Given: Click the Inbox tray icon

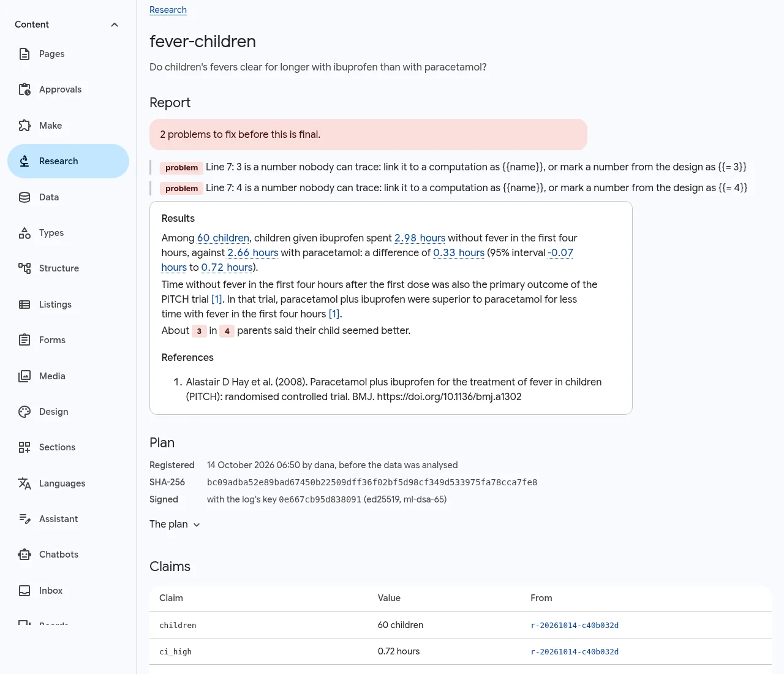Looking at the screenshot, I should coord(24,591).
